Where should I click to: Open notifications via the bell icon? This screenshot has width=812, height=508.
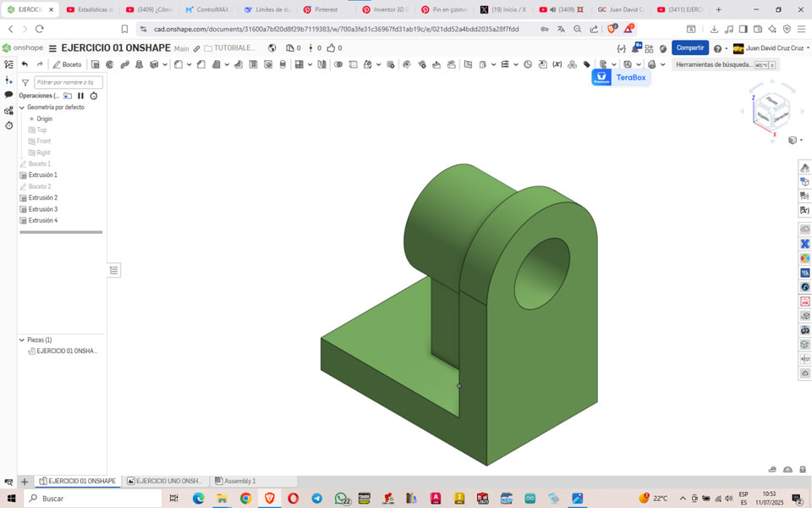pyautogui.click(x=636, y=47)
